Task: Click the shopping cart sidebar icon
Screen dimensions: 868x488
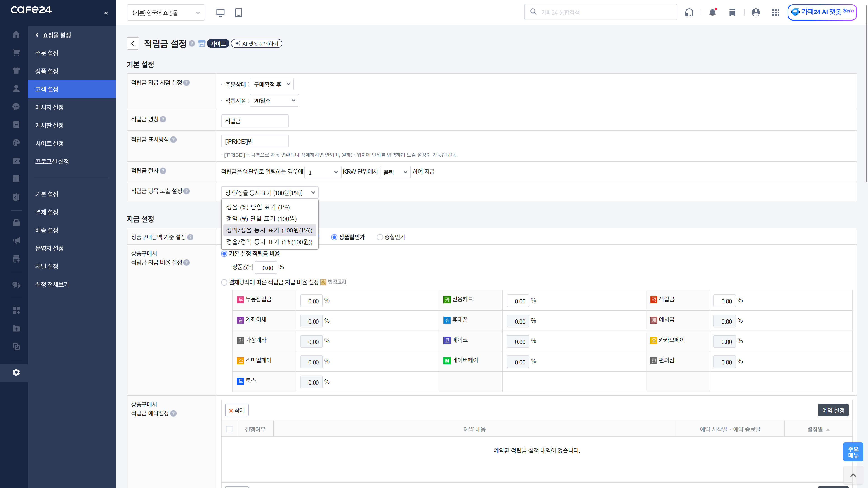Action: 16,53
